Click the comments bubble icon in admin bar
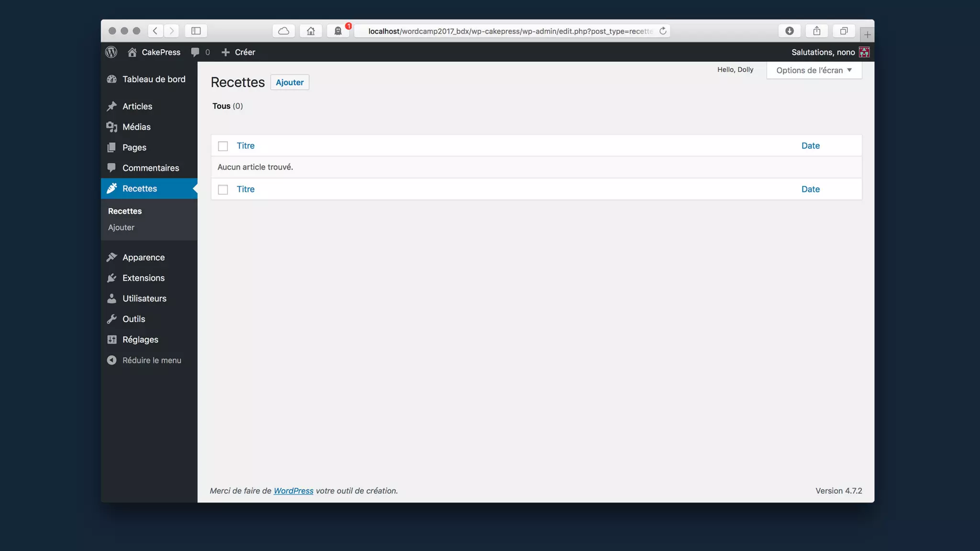This screenshot has height=551, width=980. 195,52
